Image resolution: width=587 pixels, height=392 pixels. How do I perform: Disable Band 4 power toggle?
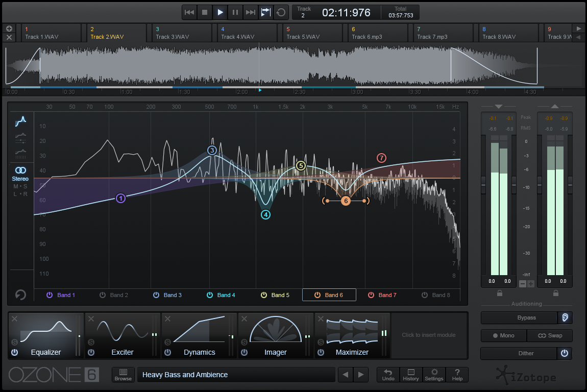point(210,295)
